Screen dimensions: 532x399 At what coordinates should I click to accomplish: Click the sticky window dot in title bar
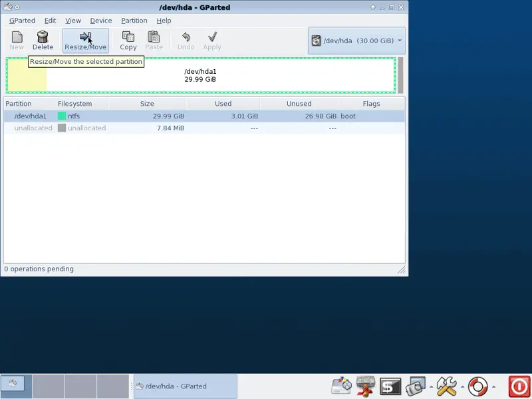pyautogui.click(x=17, y=7)
